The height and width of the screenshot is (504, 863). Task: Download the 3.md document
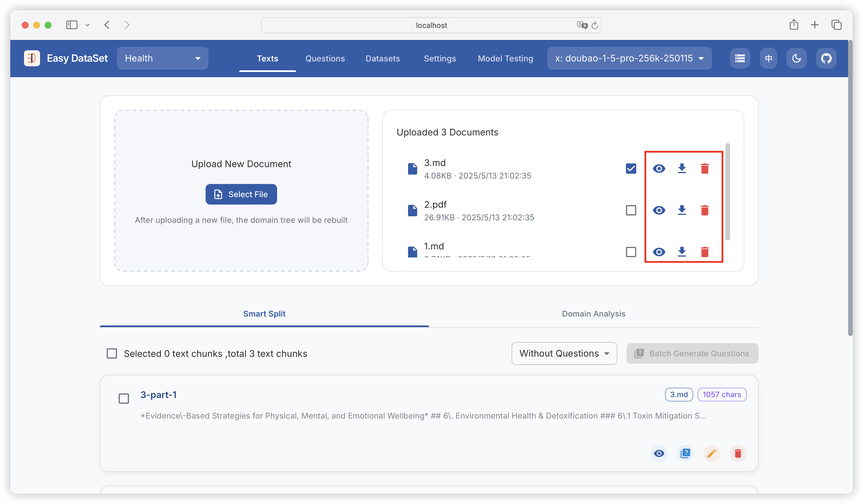[x=681, y=168]
